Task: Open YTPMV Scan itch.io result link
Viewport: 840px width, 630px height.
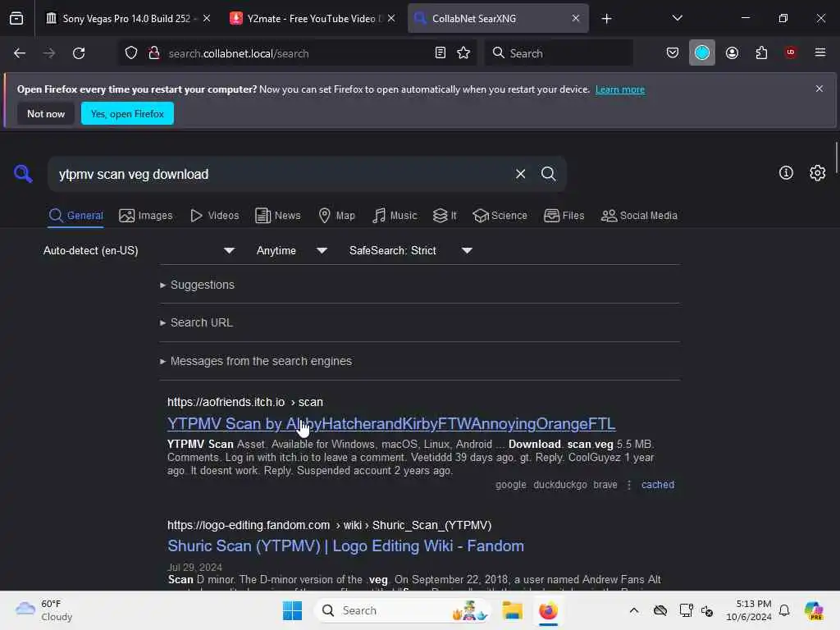Action: point(391,423)
